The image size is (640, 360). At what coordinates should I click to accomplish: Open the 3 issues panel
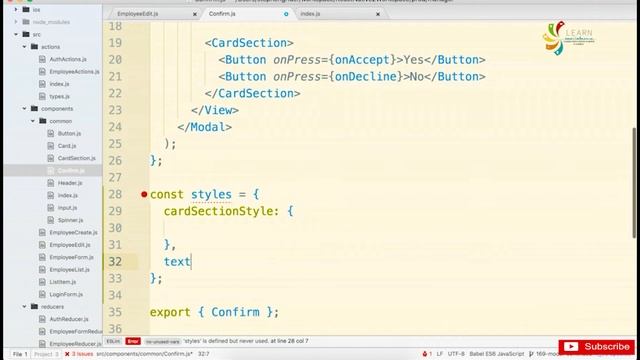(79, 354)
